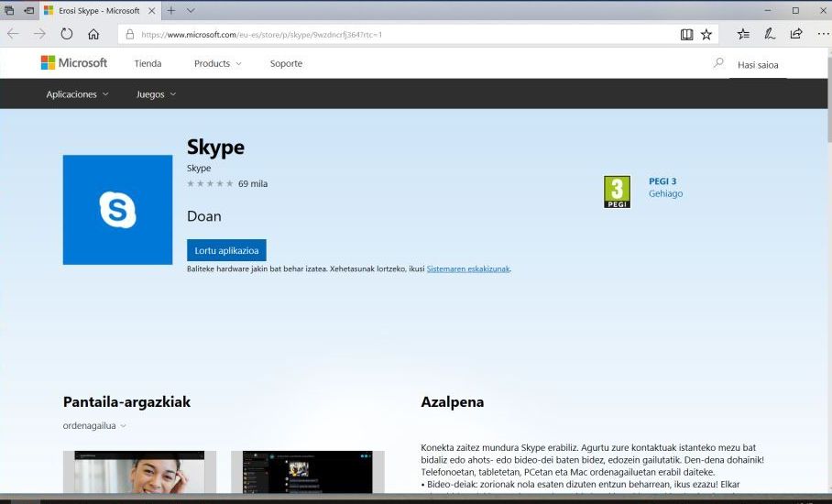The height and width of the screenshot is (504, 832).
Task: Open the Add notes pen icon
Action: [770, 34]
